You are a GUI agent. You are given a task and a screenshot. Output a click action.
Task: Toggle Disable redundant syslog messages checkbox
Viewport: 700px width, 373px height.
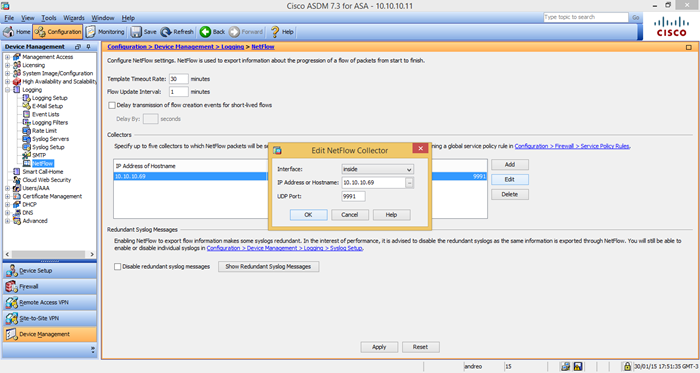117,266
